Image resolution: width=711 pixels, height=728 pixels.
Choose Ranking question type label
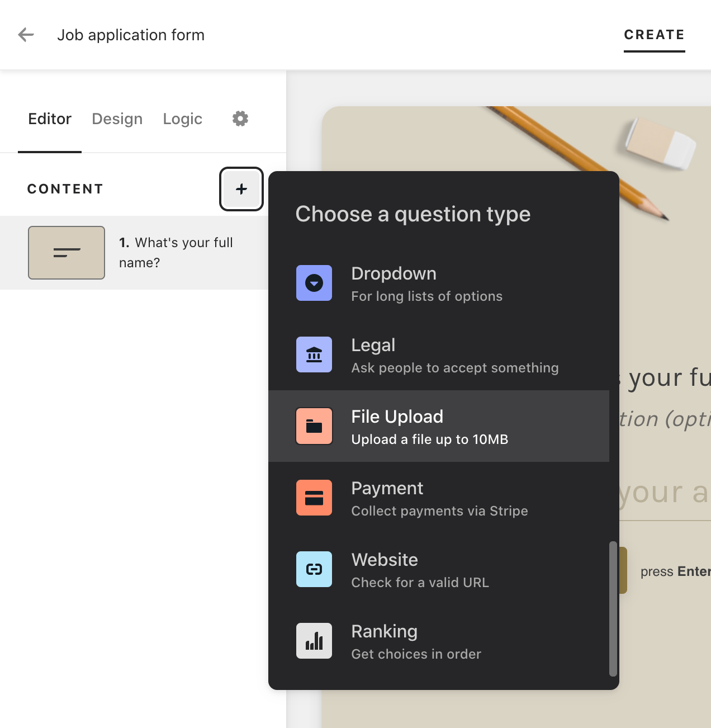[x=384, y=631]
